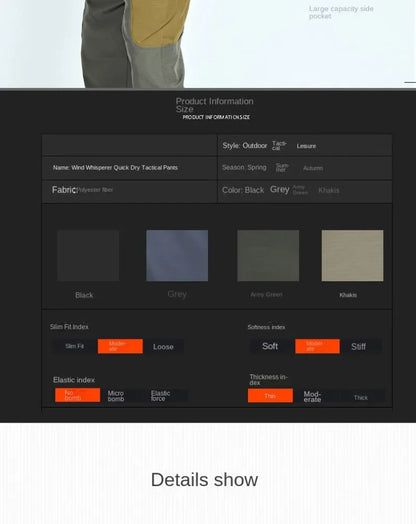Click the 'Tactical' style value
Screen dimensions: 416x524
tap(279, 145)
